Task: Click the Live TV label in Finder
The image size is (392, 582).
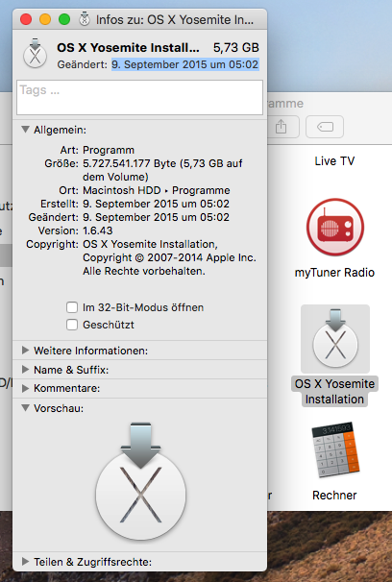Action: pos(334,161)
